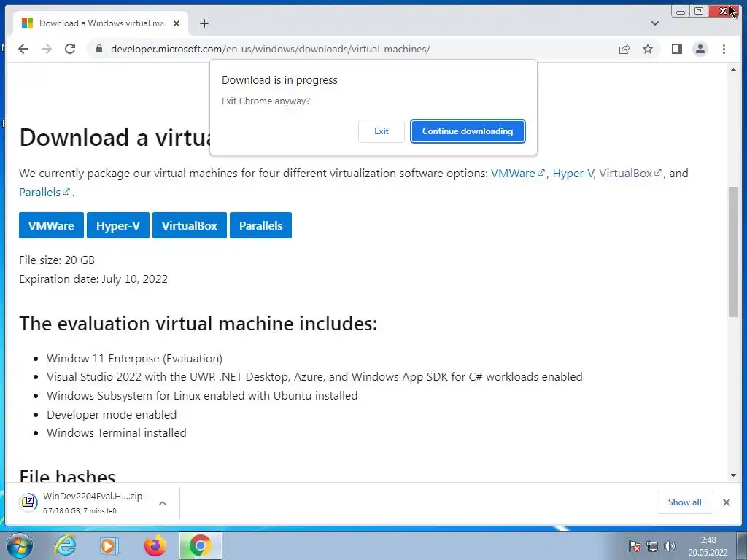Open Action Center flag in system tray
Viewport: 747px width, 560px height.
coord(634,546)
